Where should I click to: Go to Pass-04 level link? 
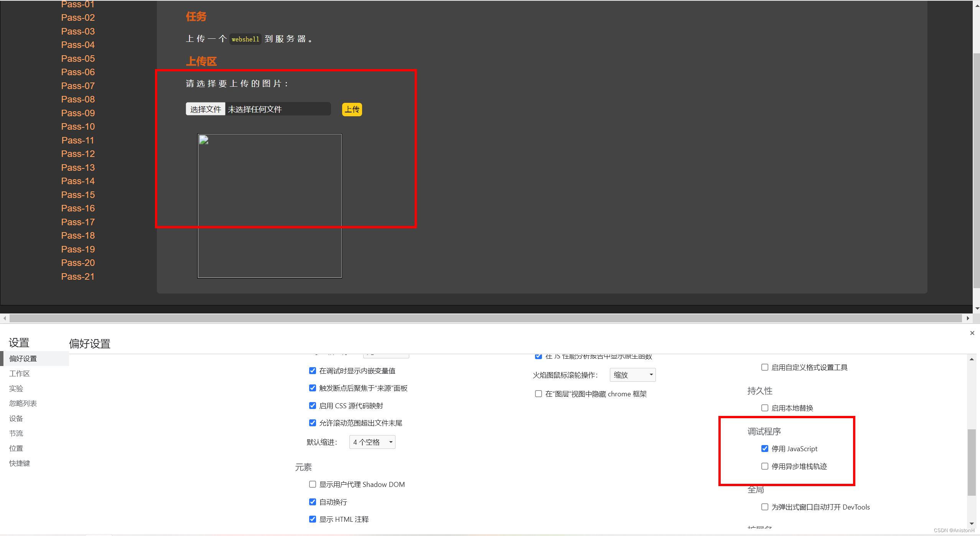tap(78, 45)
